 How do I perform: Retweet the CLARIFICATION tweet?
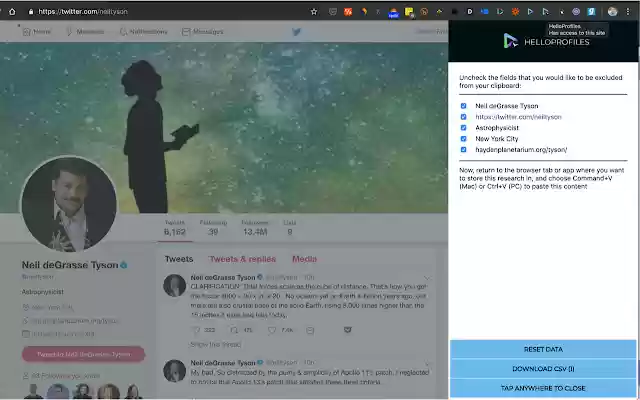click(234, 330)
